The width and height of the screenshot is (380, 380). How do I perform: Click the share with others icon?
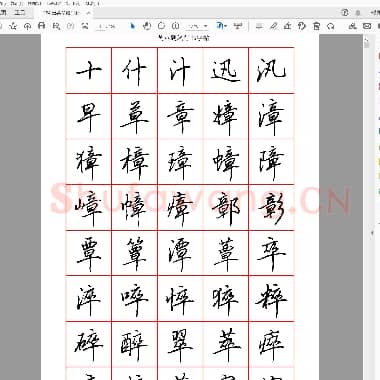(x=352, y=26)
